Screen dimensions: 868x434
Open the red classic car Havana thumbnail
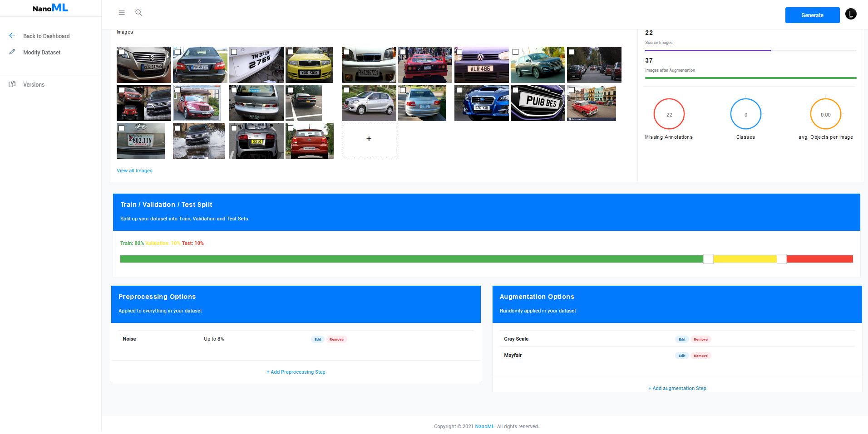pyautogui.click(x=592, y=103)
